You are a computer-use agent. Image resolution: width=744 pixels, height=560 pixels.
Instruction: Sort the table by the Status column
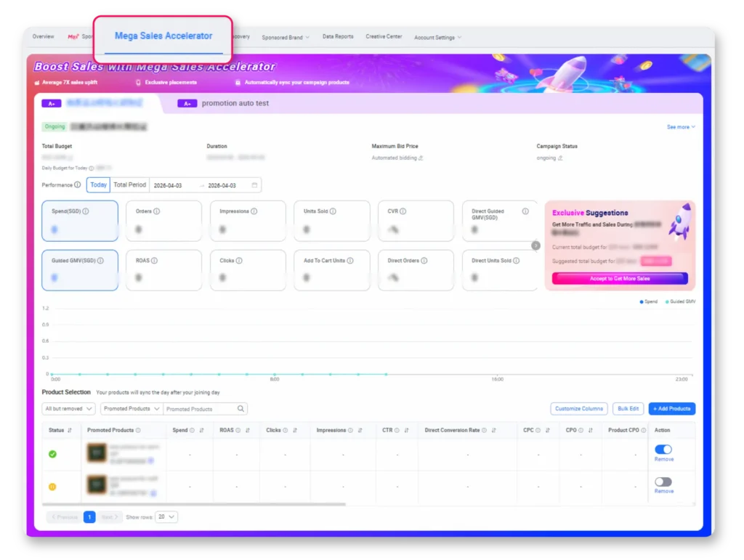click(70, 431)
